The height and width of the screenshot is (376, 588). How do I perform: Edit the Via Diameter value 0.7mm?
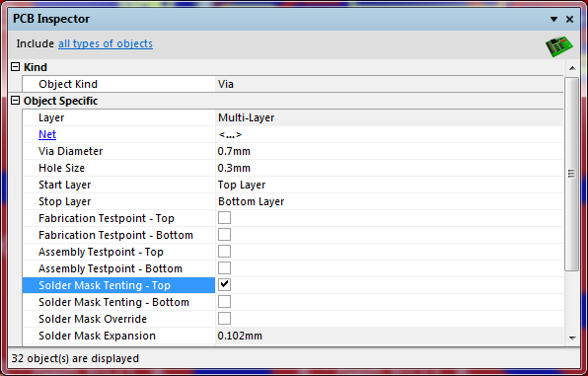(x=390, y=151)
